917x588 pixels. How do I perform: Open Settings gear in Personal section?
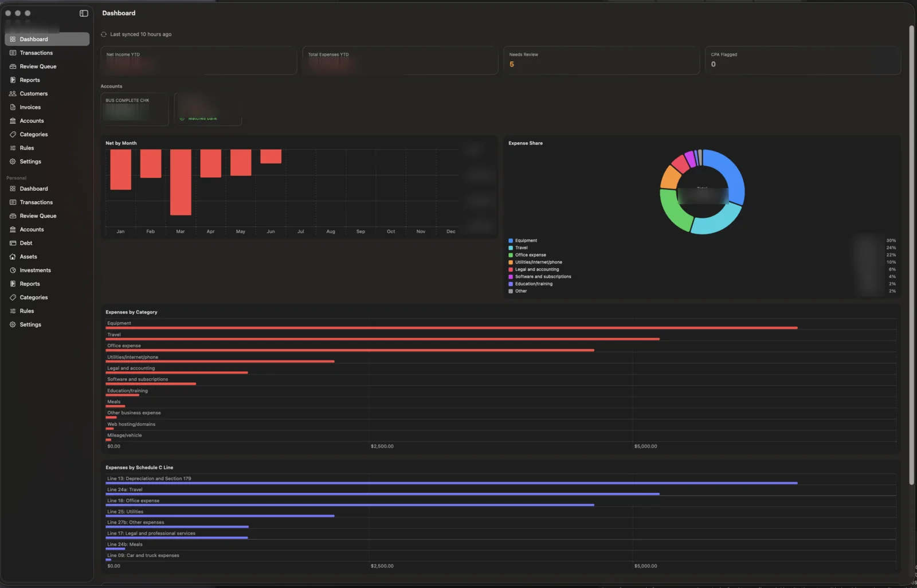click(x=13, y=324)
